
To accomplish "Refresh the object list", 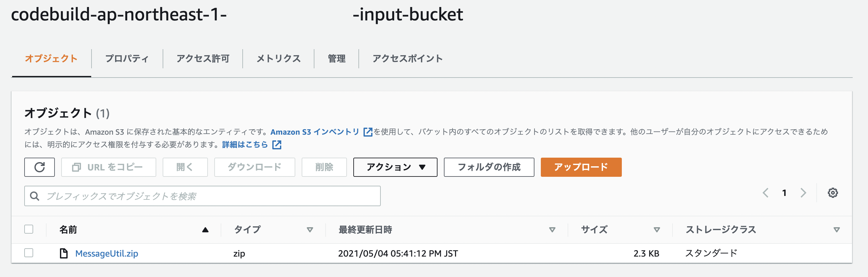I will click(x=39, y=167).
